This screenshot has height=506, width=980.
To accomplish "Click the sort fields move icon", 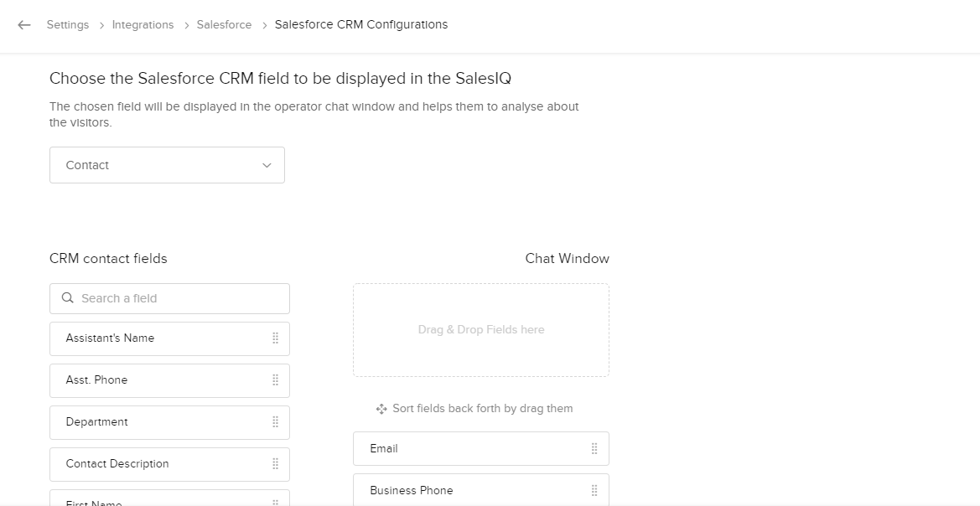I will click(x=381, y=409).
